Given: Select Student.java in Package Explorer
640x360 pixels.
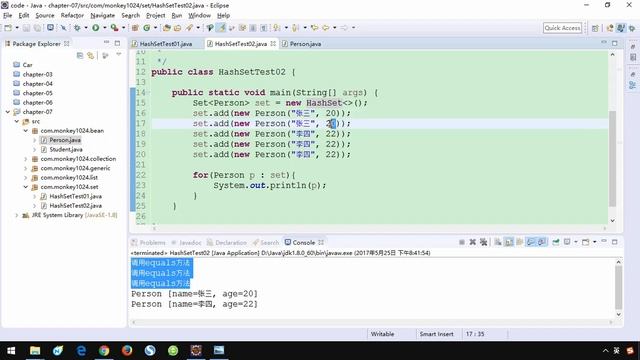Looking at the screenshot, I should point(66,149).
